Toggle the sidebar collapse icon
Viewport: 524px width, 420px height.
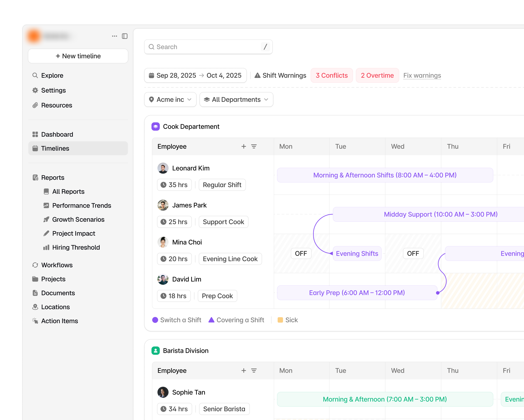(x=125, y=36)
